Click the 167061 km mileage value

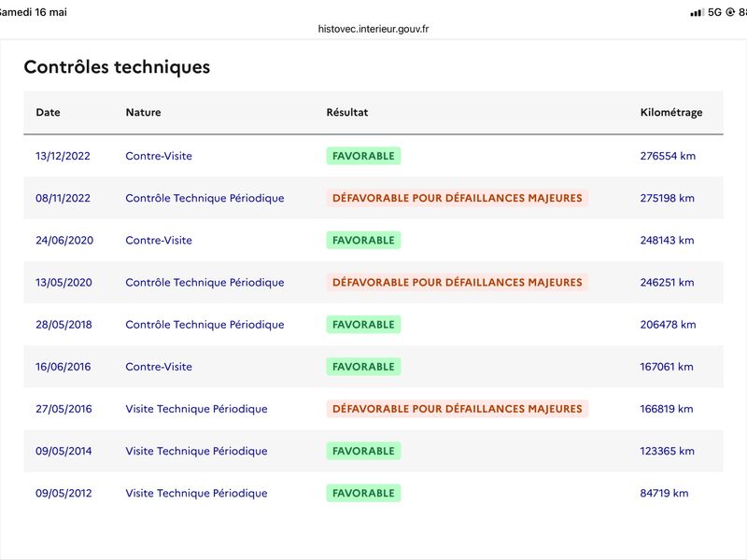[667, 367]
